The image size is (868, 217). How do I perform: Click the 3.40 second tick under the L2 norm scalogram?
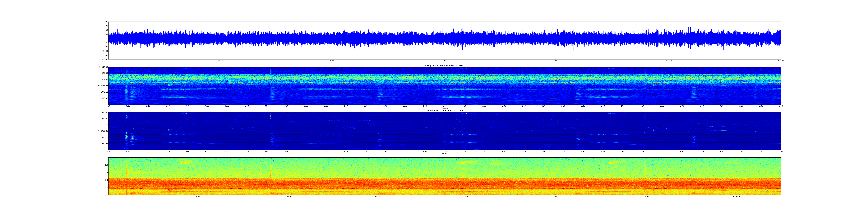tap(781, 151)
